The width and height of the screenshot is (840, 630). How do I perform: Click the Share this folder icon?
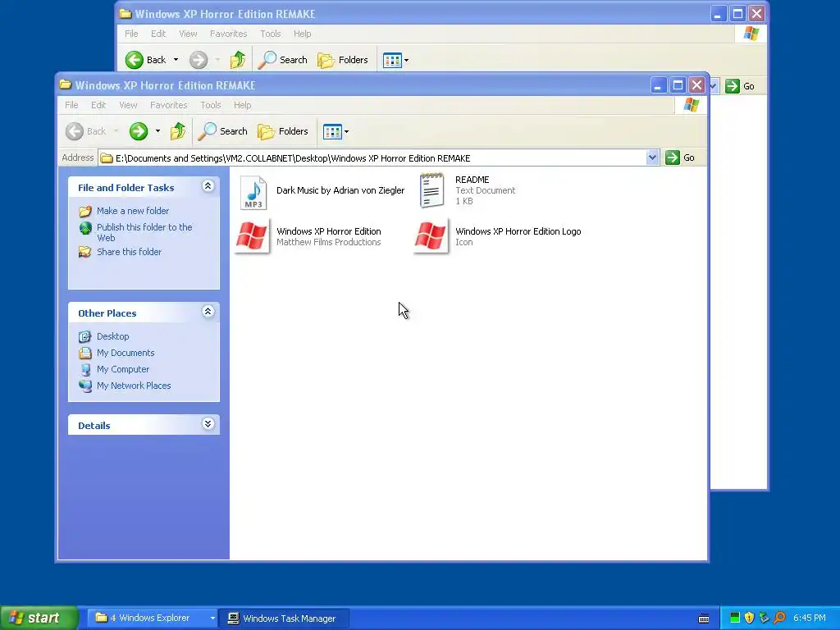coord(85,252)
